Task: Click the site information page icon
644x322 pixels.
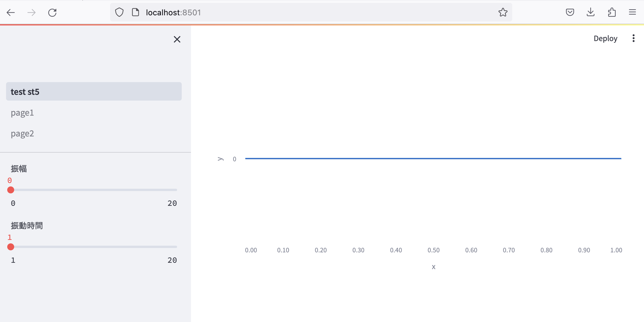Action: 135,12
